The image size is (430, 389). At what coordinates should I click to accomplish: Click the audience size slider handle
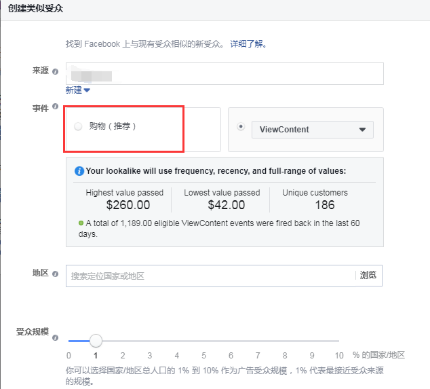[96, 341]
